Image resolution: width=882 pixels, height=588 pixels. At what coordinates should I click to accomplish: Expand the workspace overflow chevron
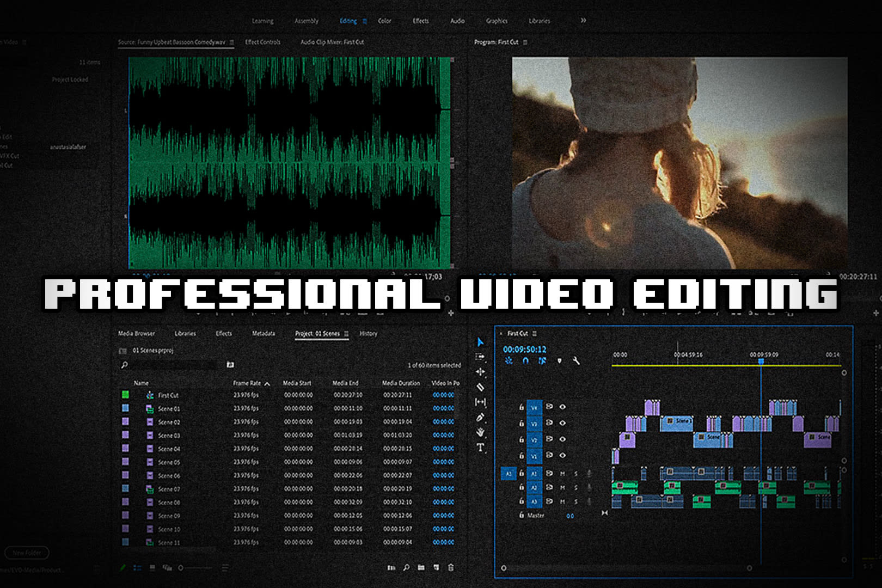pyautogui.click(x=583, y=21)
